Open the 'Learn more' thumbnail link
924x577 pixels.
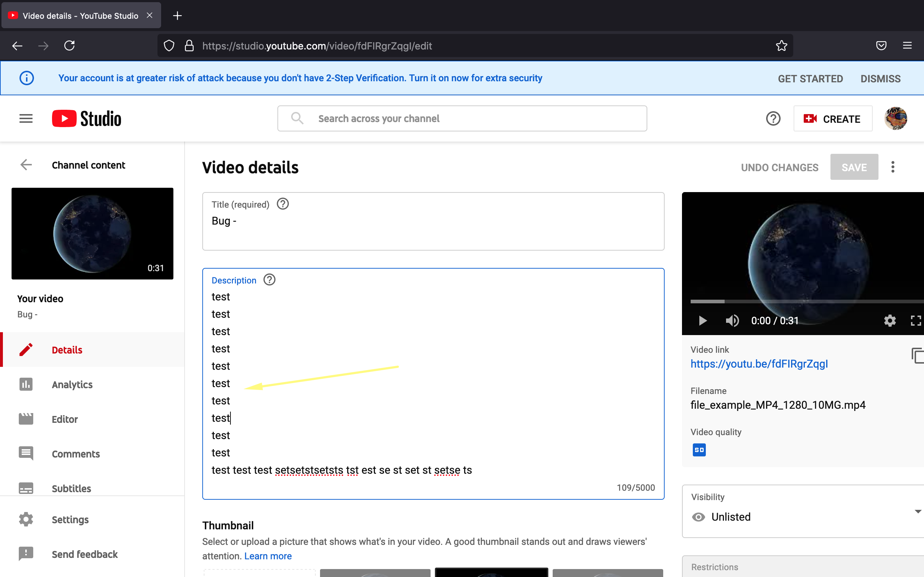[x=268, y=556]
